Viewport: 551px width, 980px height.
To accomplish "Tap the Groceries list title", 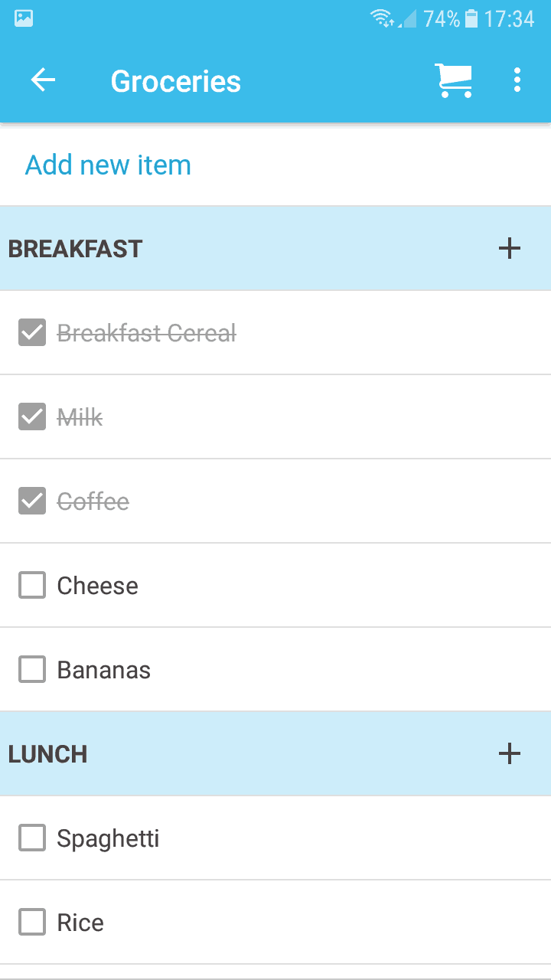I will [x=175, y=81].
